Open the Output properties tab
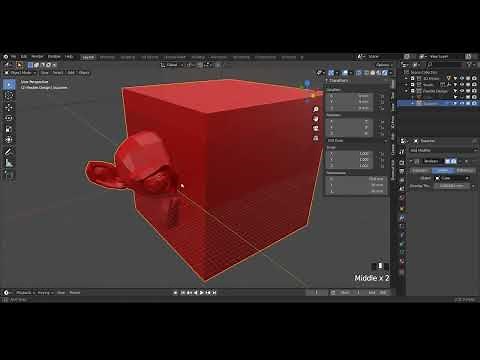The height and width of the screenshot is (360, 480). pos(402,171)
